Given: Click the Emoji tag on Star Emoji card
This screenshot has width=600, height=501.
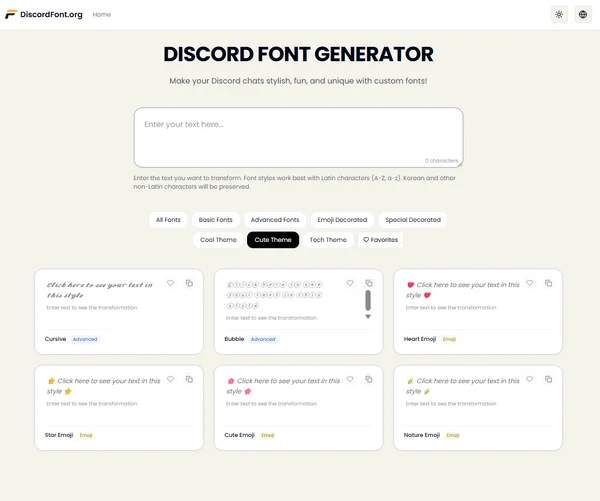Looking at the screenshot, I should click(86, 435).
